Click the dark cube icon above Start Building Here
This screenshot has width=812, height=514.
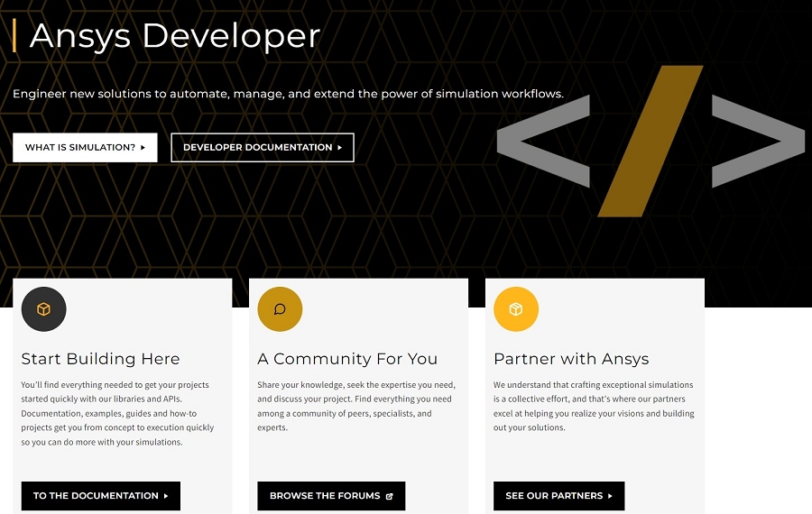coord(43,309)
